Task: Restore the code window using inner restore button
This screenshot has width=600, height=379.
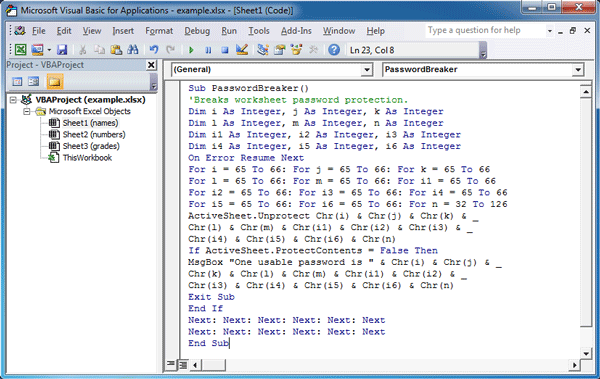Action: pyautogui.click(x=573, y=31)
